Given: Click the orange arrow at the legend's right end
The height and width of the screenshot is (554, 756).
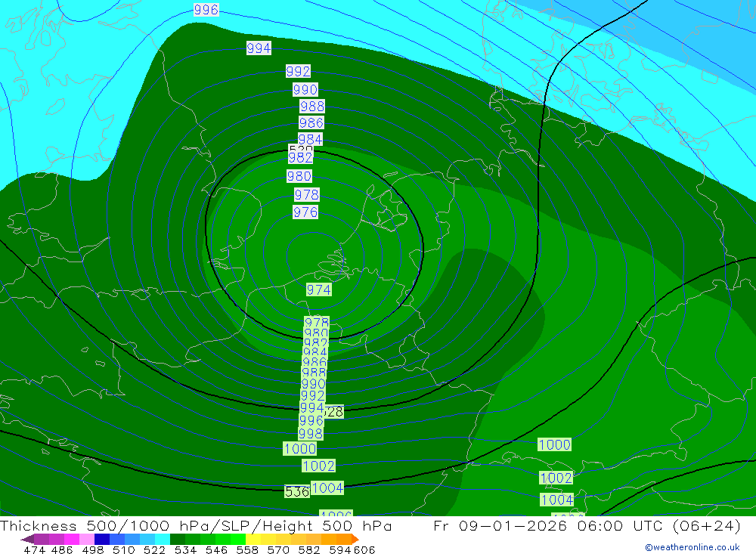Looking at the screenshot, I should point(355,539).
